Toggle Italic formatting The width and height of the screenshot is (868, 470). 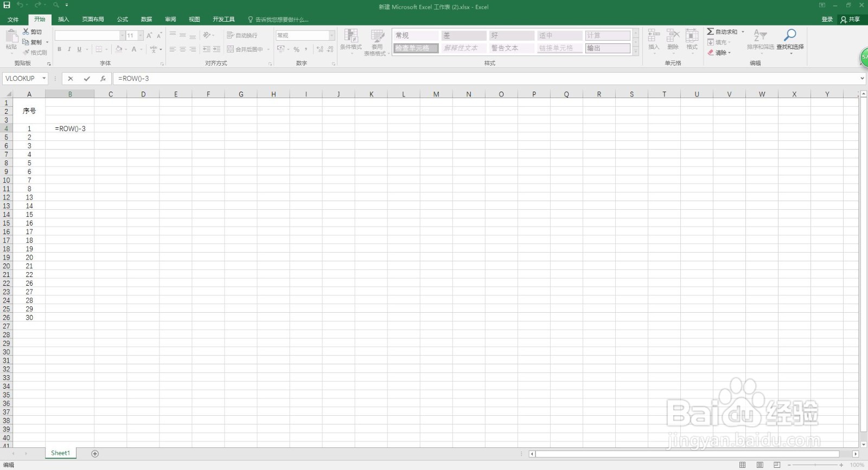69,49
